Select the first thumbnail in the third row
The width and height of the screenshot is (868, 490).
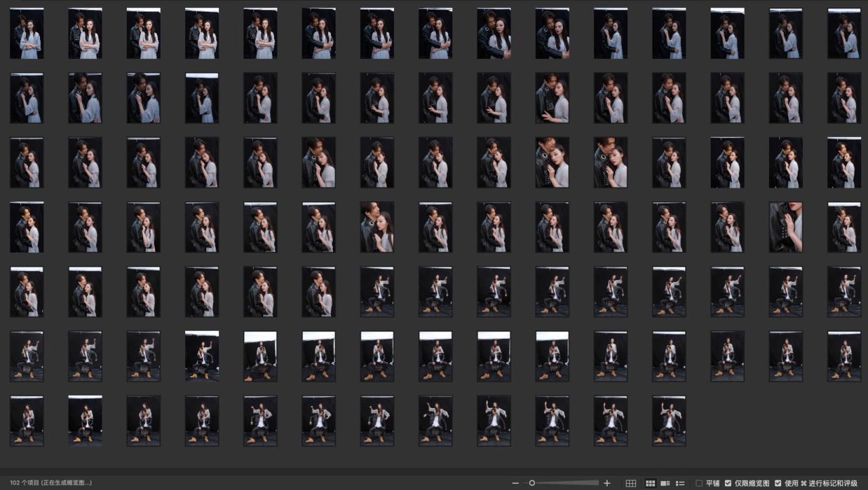(x=26, y=163)
